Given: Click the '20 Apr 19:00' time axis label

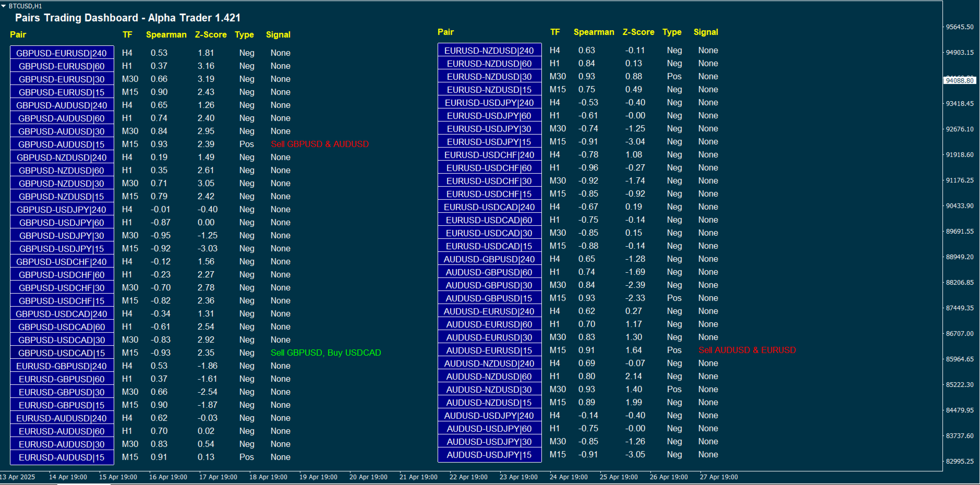Looking at the screenshot, I should coord(368,477).
